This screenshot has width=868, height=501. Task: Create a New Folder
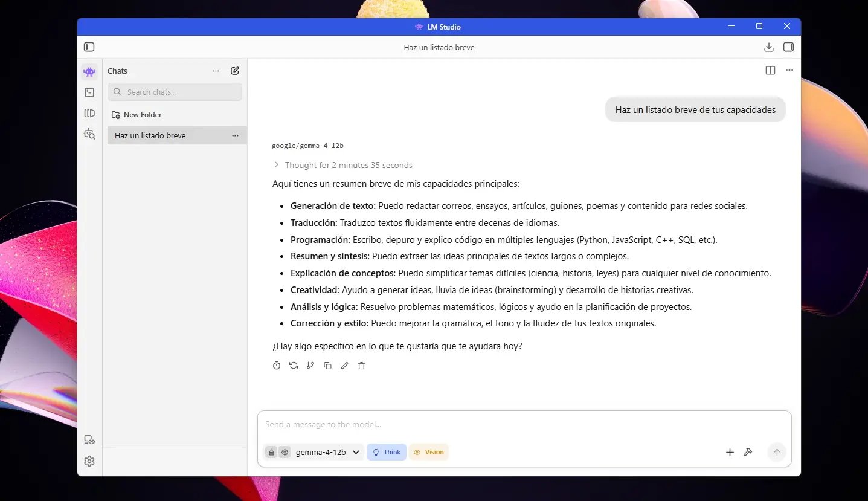pos(137,115)
